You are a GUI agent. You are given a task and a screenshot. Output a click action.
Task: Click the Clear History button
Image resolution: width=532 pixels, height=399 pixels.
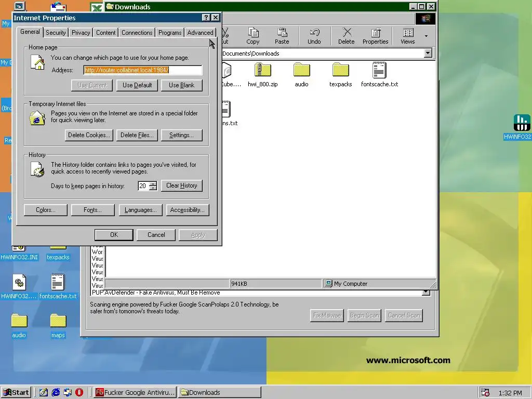coord(181,185)
